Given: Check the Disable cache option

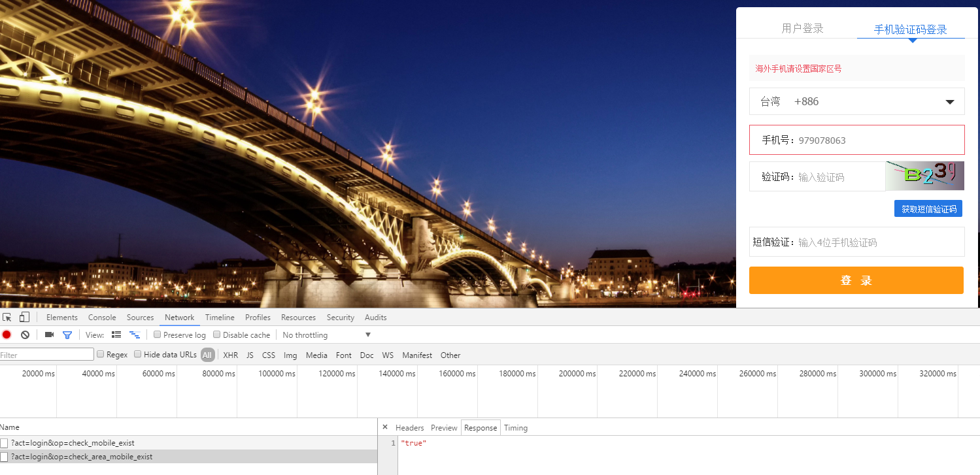Looking at the screenshot, I should (217, 335).
